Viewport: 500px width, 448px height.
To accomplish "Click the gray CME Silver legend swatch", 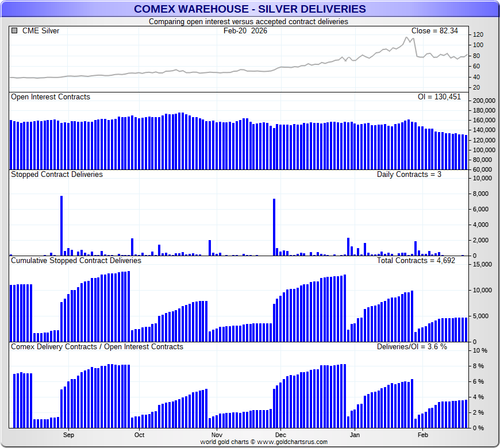I will tap(14, 31).
